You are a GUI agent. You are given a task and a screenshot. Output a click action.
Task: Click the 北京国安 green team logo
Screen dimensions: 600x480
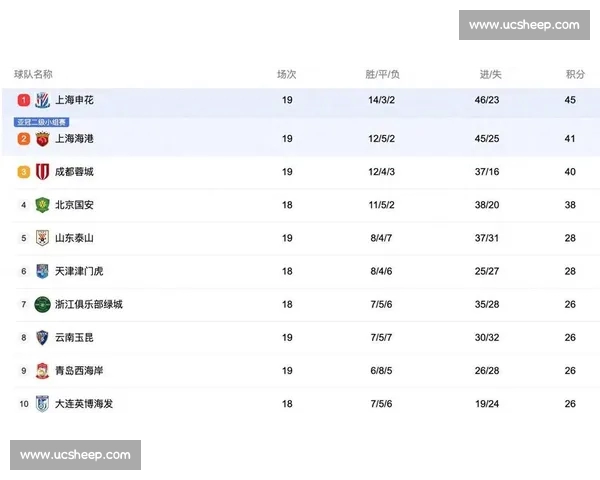pyautogui.click(x=42, y=205)
